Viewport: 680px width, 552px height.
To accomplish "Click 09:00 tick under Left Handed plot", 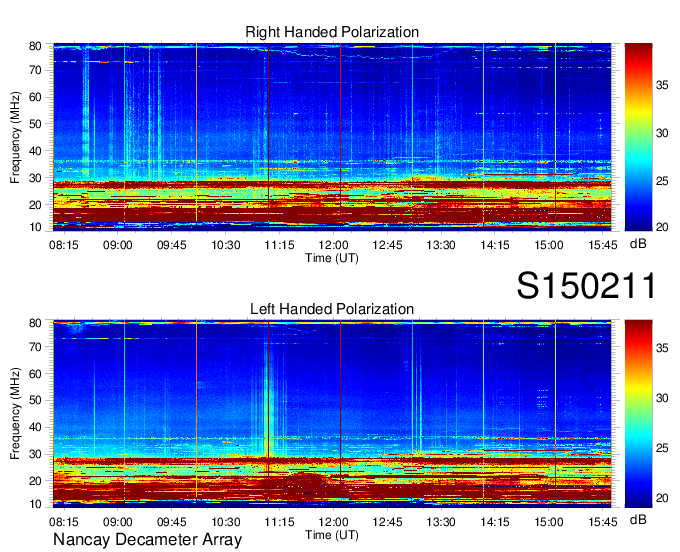I will point(118,522).
